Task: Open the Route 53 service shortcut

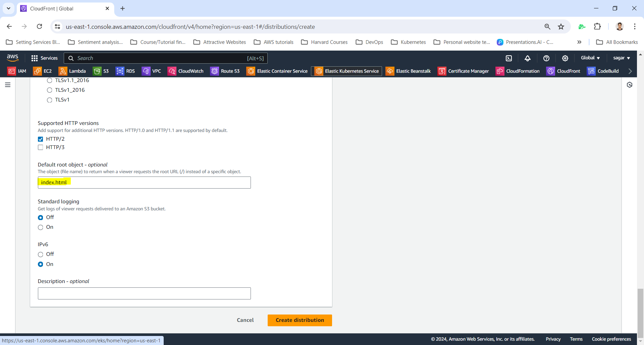Action: 225,71
